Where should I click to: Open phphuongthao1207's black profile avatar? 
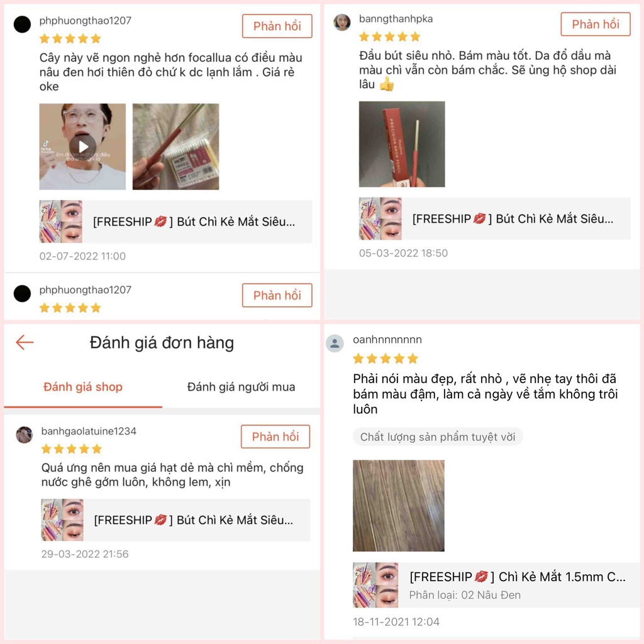(x=22, y=25)
